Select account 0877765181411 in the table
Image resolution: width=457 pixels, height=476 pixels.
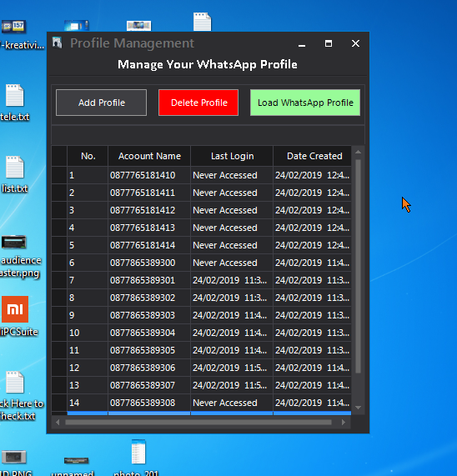[149, 193]
